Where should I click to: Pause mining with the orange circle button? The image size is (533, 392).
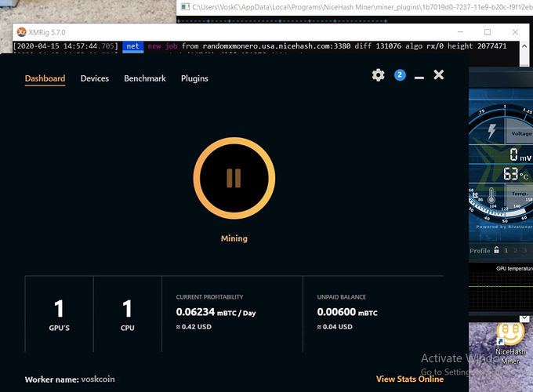coord(234,178)
